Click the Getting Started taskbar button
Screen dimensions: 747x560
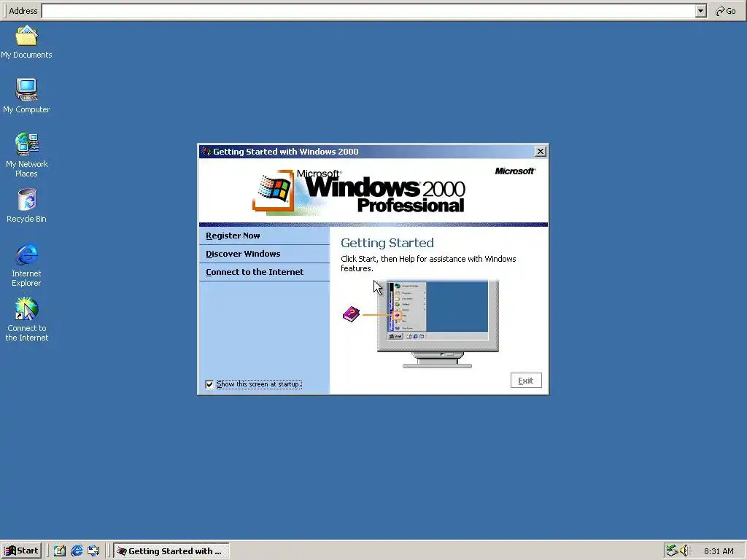[x=171, y=551]
